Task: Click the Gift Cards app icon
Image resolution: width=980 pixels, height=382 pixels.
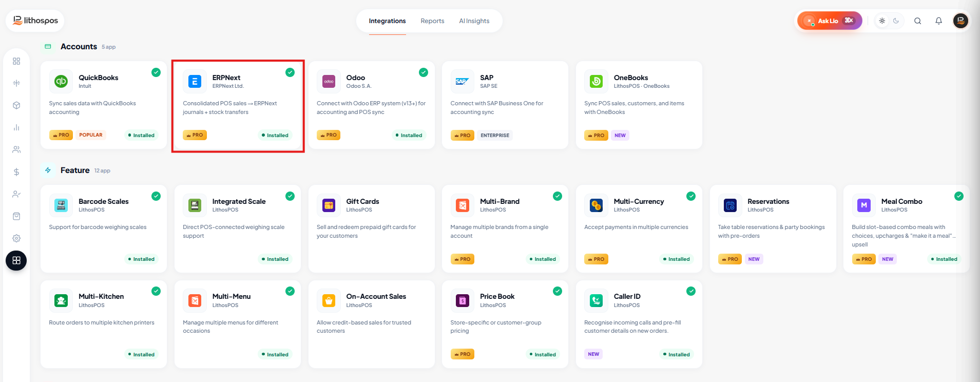Action: pyautogui.click(x=329, y=205)
